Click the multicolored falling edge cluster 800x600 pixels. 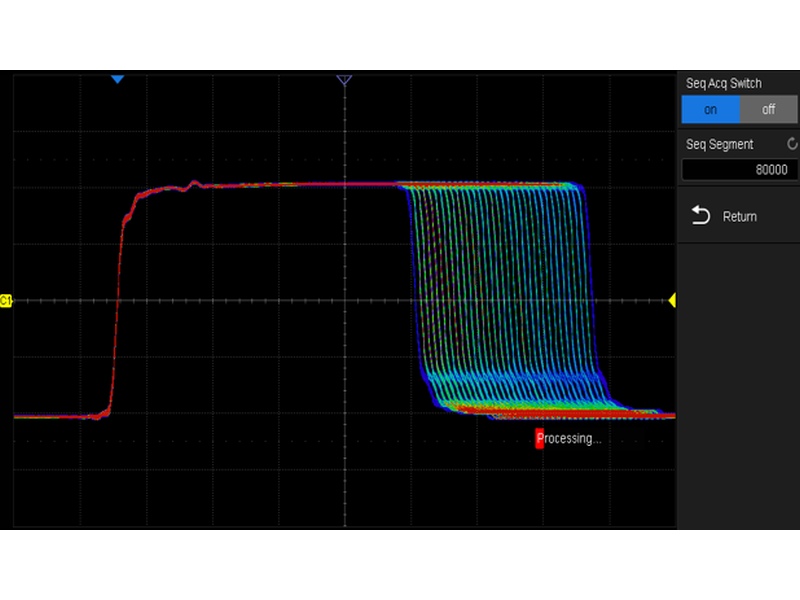pos(500,300)
